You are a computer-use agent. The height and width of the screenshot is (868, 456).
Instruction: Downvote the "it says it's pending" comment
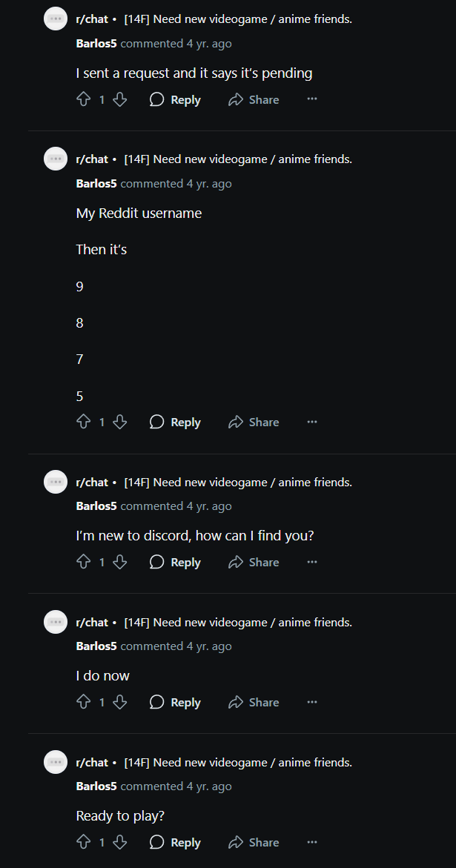[x=119, y=99]
